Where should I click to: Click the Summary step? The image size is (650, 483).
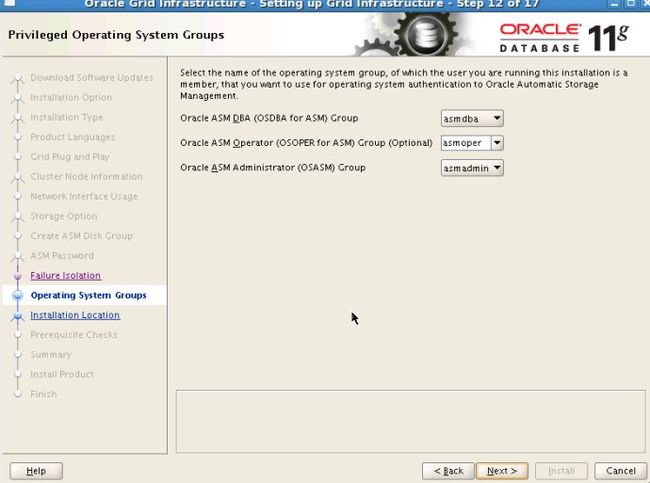51,354
